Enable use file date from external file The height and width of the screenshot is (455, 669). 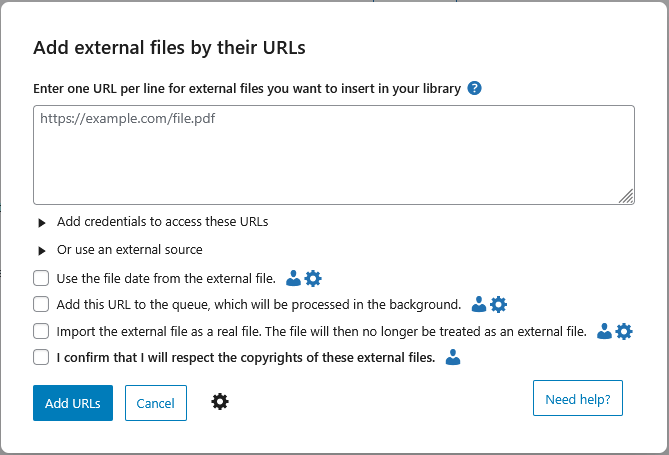click(x=41, y=278)
